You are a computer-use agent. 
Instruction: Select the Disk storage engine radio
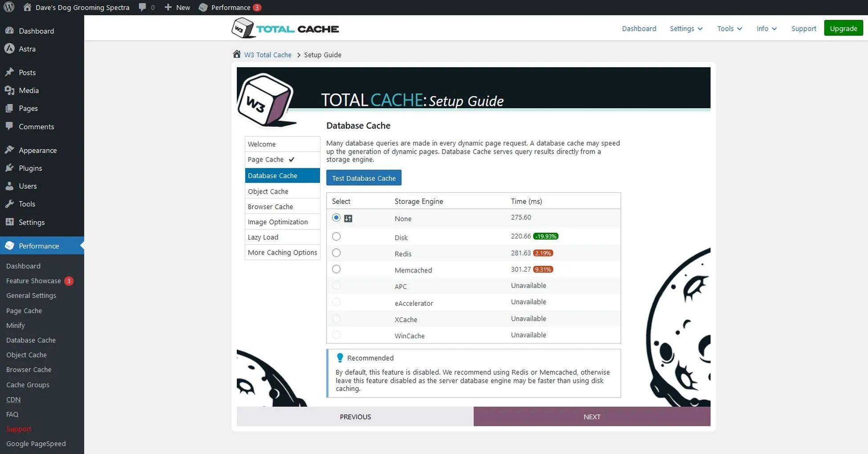(x=336, y=236)
